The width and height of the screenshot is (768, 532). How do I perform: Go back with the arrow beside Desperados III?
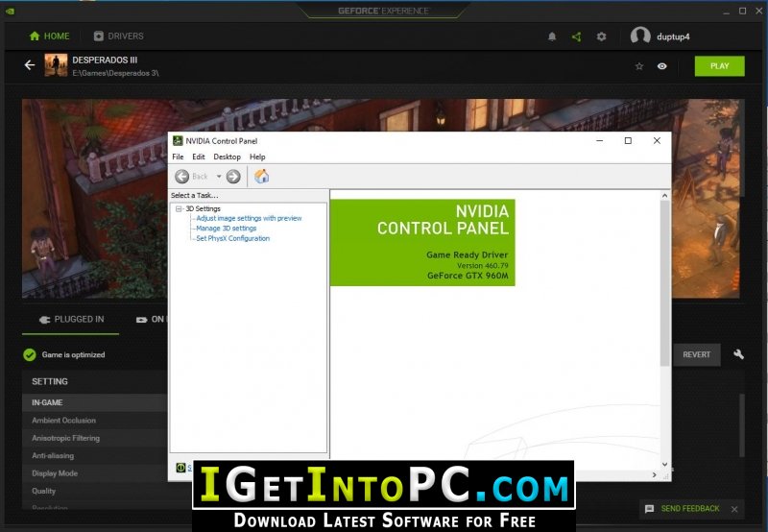[30, 65]
